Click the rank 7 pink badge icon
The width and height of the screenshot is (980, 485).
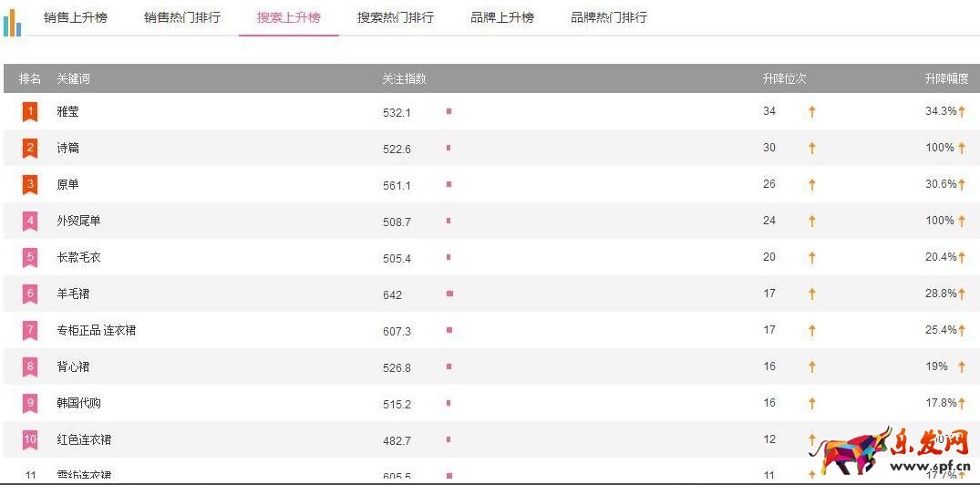point(30,330)
